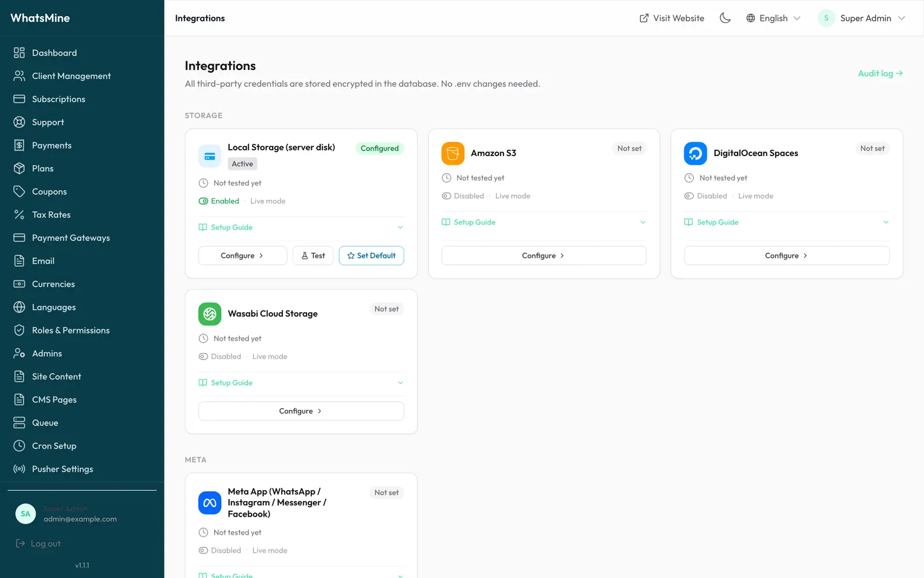Click Test button on Local Storage
924x578 pixels.
click(313, 255)
